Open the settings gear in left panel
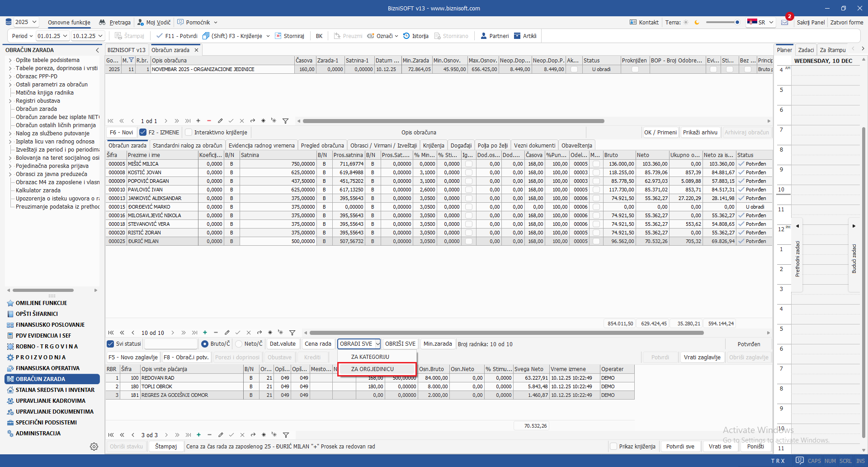 click(x=94, y=447)
